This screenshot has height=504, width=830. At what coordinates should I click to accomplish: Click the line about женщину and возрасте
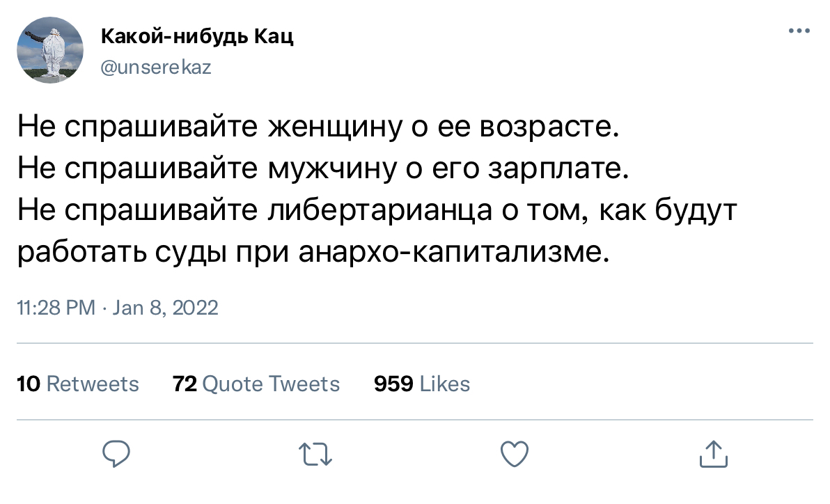(317, 129)
